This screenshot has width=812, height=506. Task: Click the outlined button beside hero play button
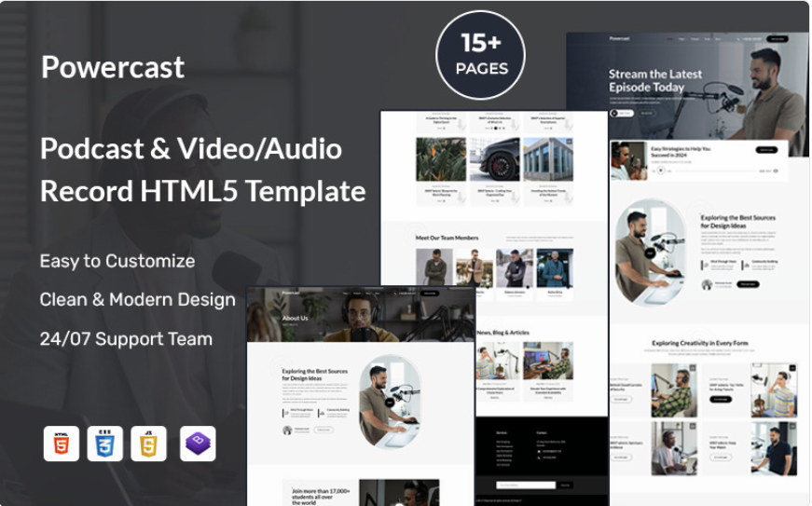646,113
